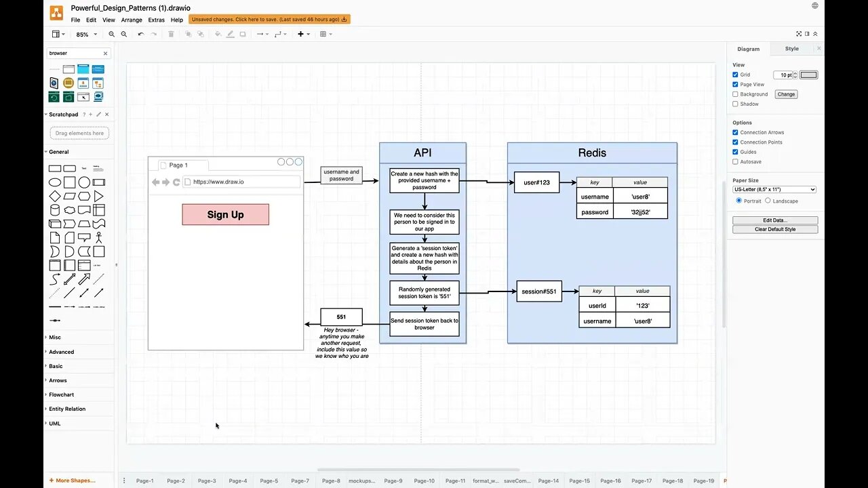Collapse the General shapes section
Screen dimensions: 868x488
tap(58, 152)
